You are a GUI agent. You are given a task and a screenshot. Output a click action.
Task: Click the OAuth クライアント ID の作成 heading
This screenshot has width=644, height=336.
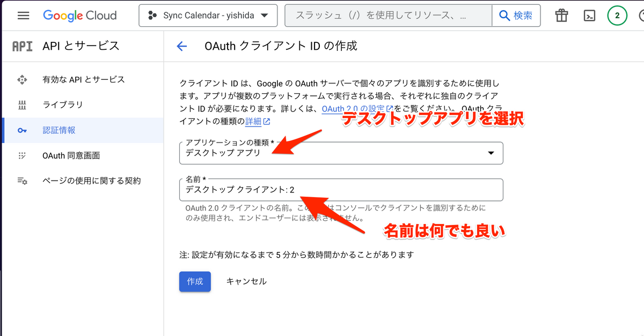coord(281,46)
